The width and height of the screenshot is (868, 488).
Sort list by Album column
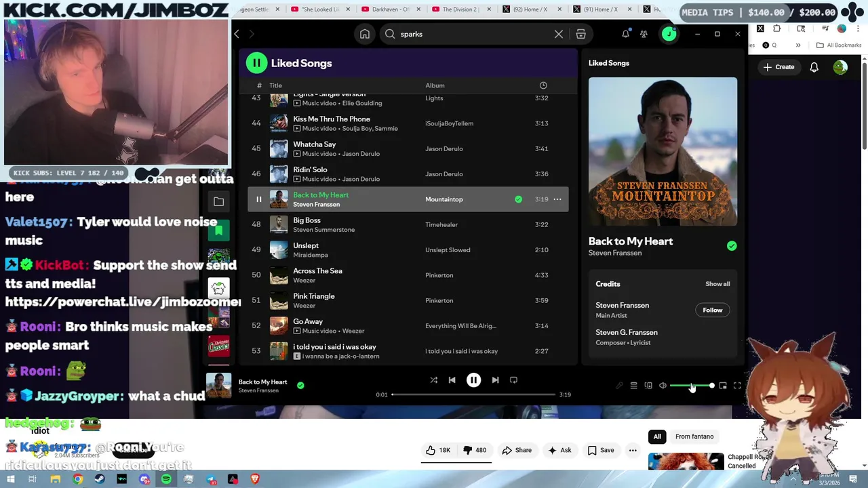[x=435, y=85]
